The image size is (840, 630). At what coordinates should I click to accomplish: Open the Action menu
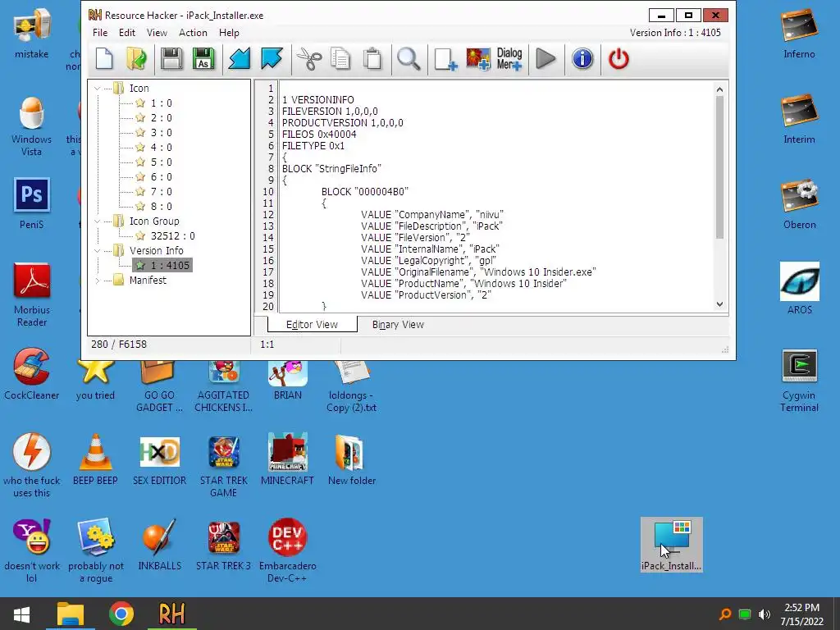(x=193, y=33)
